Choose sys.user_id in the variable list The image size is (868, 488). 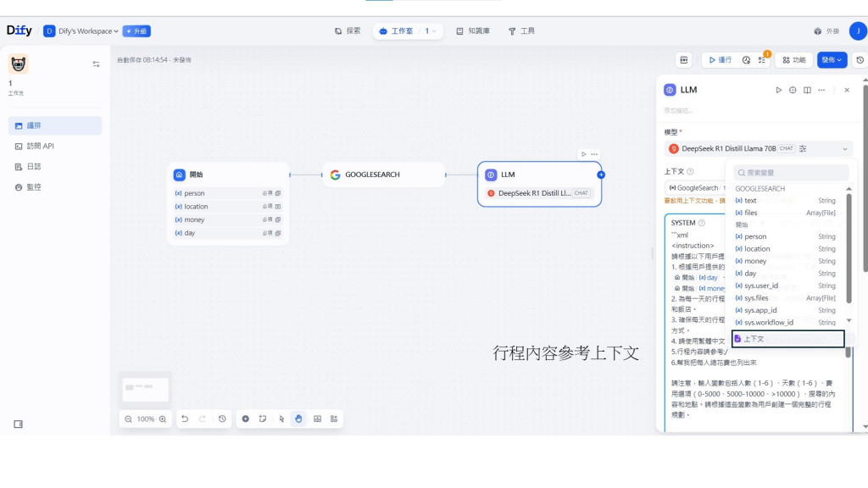tap(786, 286)
